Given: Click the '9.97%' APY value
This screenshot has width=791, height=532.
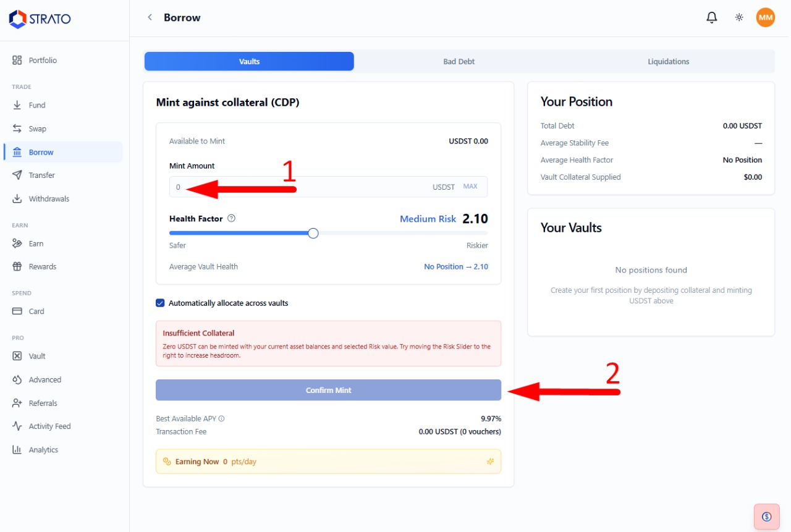Looking at the screenshot, I should [491, 419].
